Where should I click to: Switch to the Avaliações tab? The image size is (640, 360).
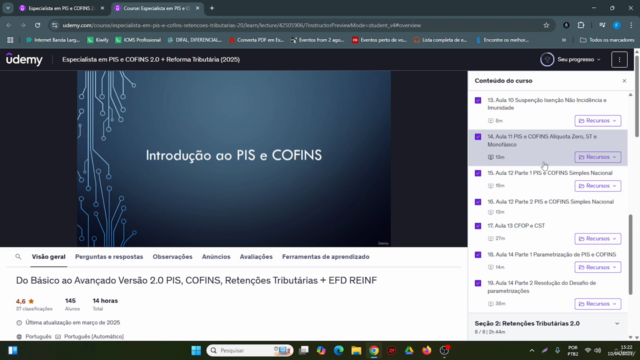(x=256, y=257)
